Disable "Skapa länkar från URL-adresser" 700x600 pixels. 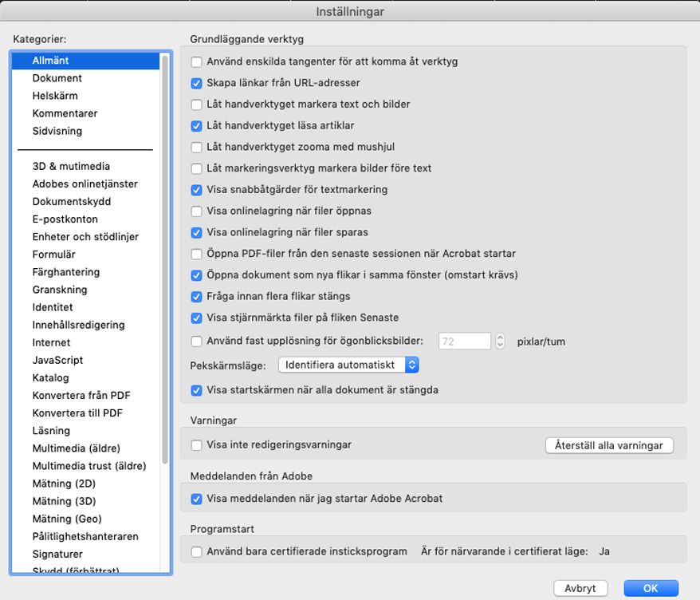pos(195,82)
